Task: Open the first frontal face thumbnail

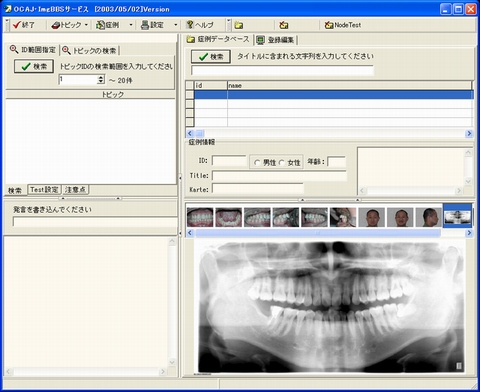Action: click(372, 217)
